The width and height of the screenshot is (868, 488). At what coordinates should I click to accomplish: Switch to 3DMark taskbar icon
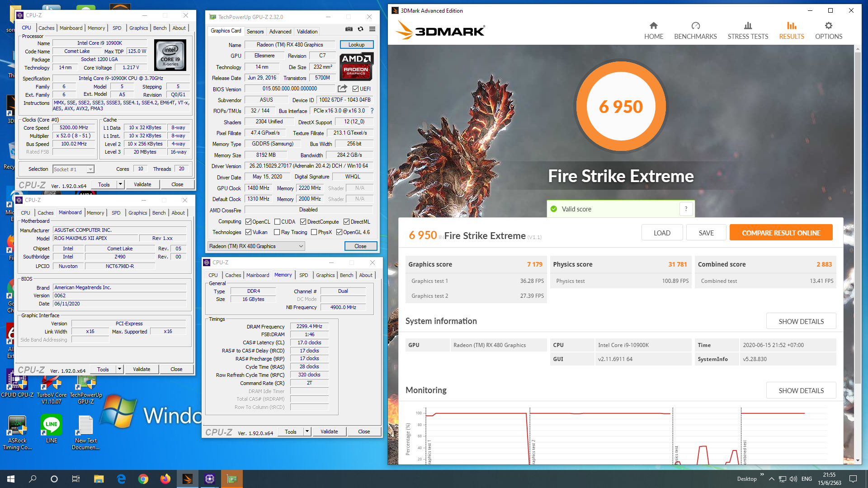coord(188,479)
